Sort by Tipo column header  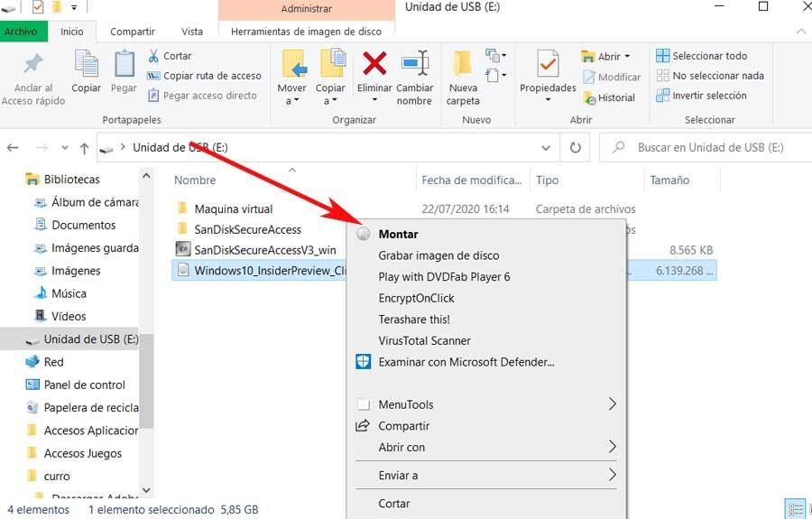point(586,180)
